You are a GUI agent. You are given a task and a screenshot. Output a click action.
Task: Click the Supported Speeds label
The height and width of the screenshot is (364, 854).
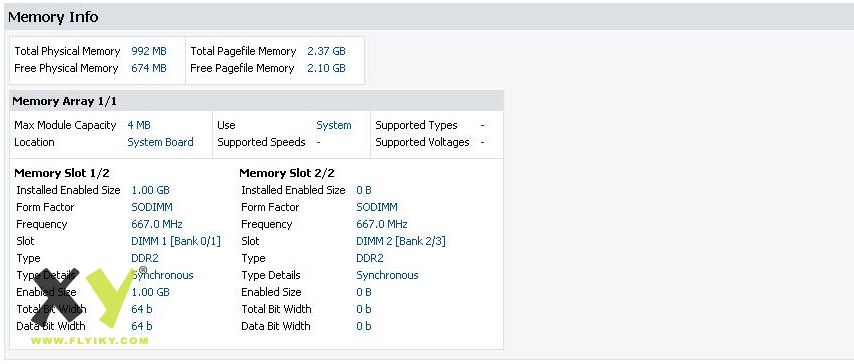261,142
